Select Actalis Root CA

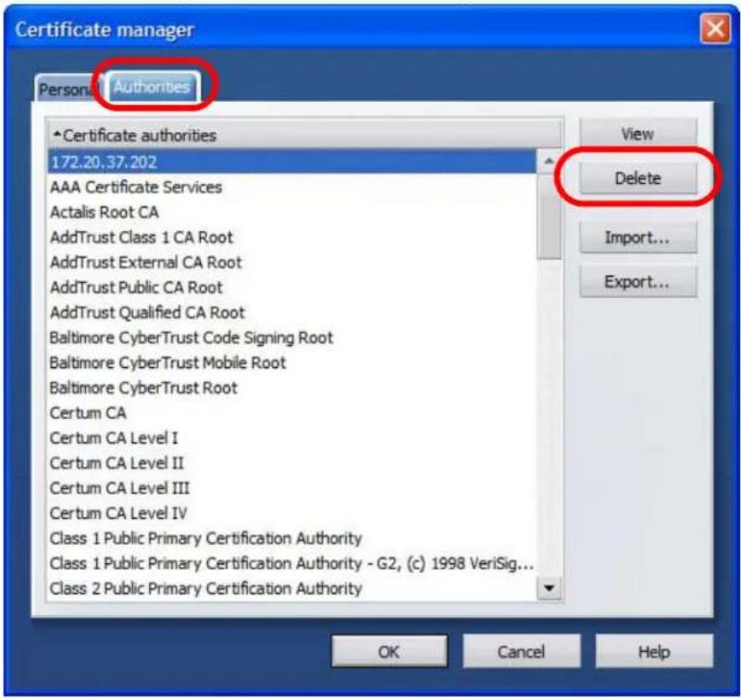tap(292, 212)
